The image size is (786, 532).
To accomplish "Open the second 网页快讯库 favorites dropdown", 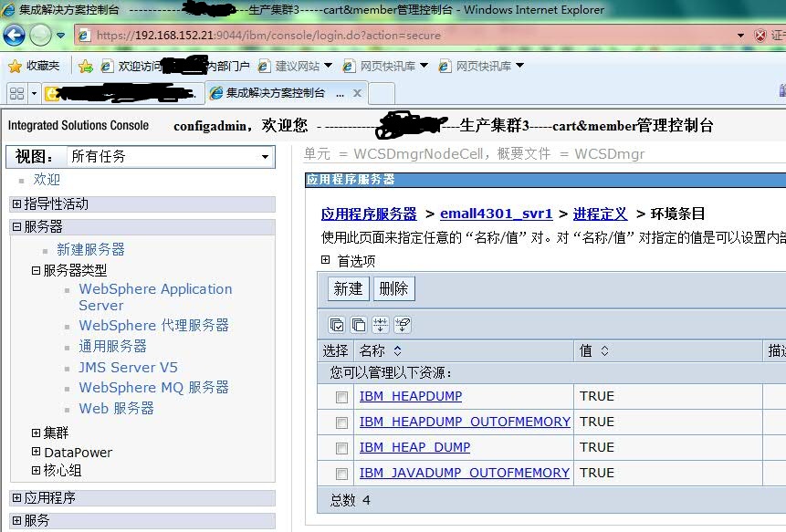I will tap(481, 66).
